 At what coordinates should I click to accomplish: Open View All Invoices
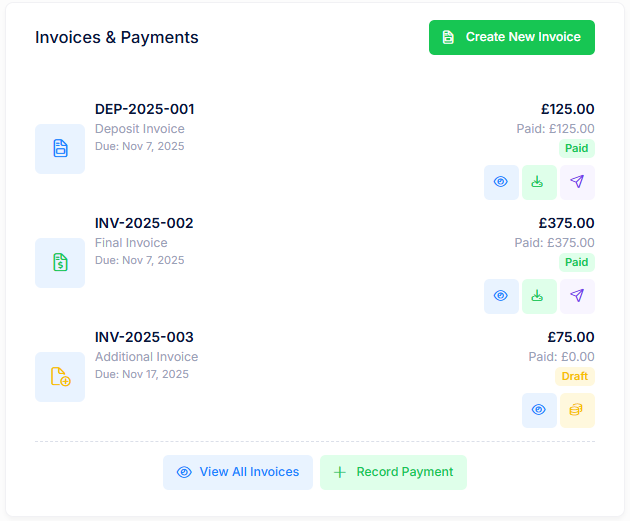(238, 472)
